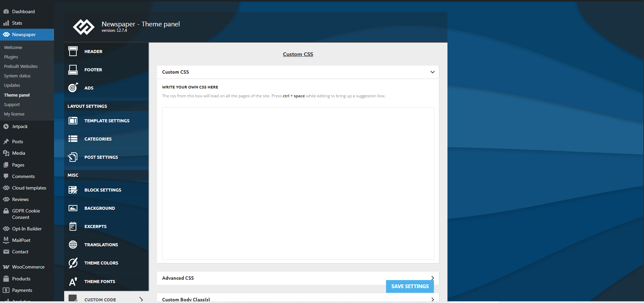Open the Post Settings tab
Image resolution: width=644 pixels, height=303 pixels.
coord(106,157)
